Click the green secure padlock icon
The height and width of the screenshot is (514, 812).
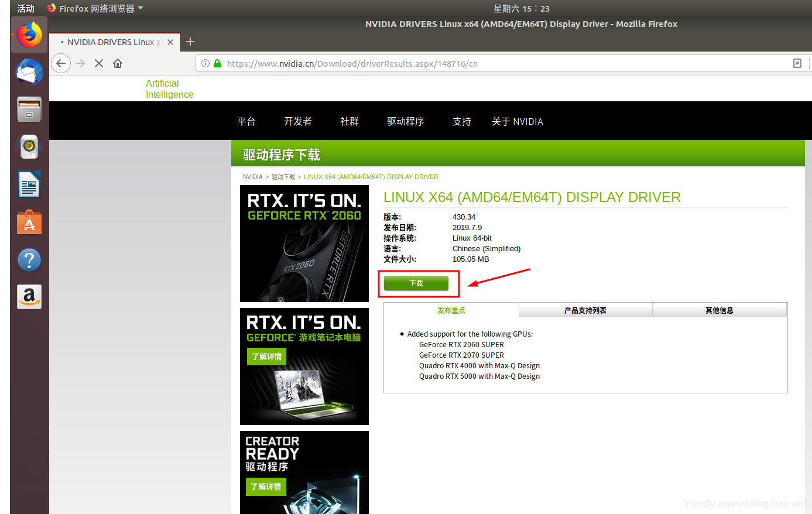(x=217, y=63)
